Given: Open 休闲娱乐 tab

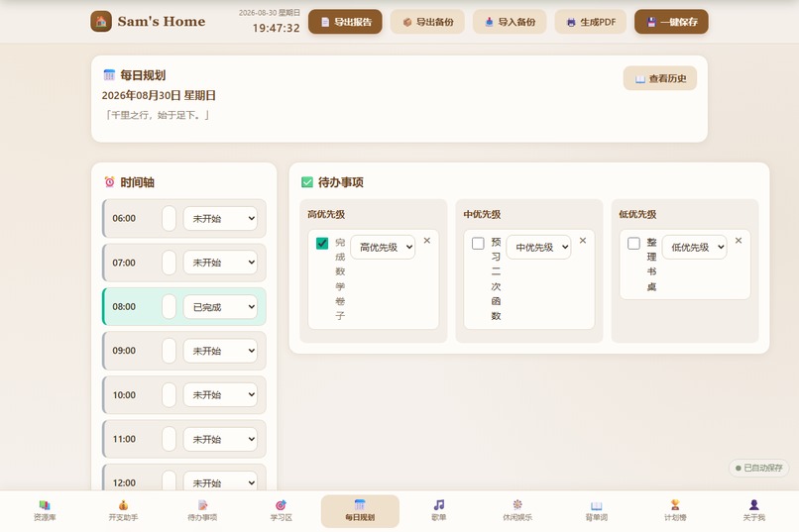Looking at the screenshot, I should click(517, 510).
